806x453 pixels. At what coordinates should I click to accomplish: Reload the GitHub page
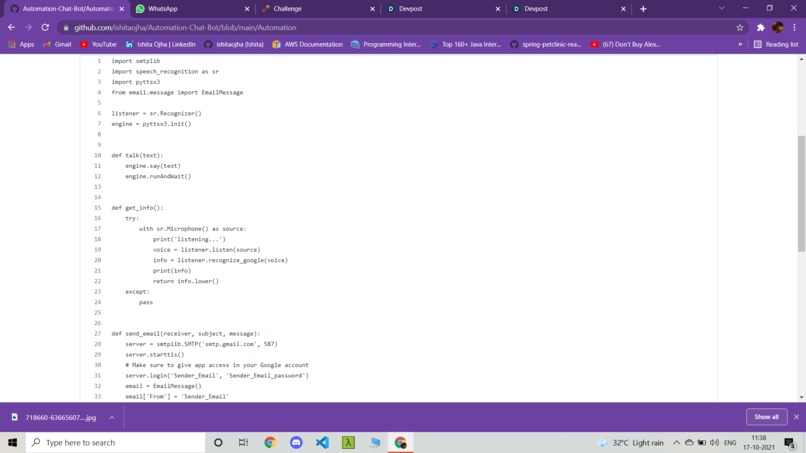pos(45,27)
